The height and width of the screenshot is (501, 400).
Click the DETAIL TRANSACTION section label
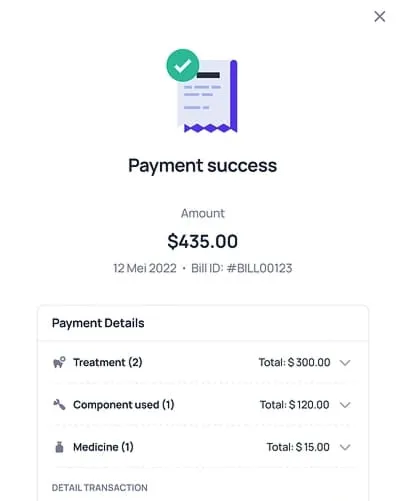[x=99, y=488]
